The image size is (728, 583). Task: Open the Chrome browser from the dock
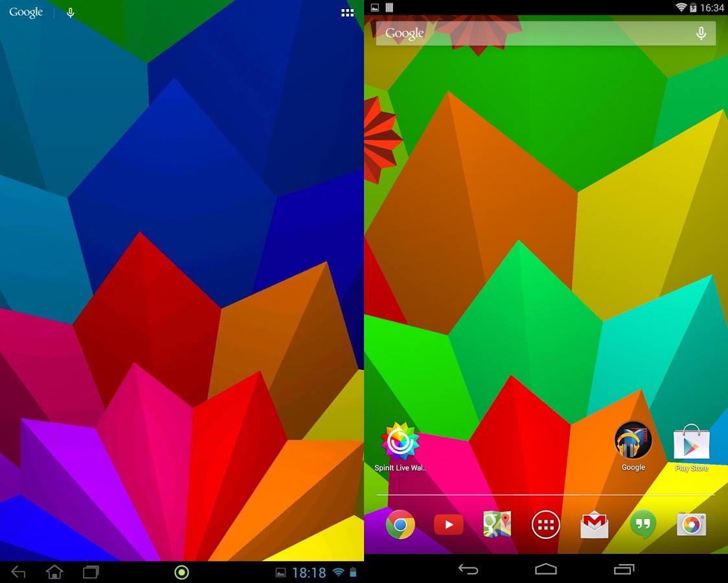(400, 525)
